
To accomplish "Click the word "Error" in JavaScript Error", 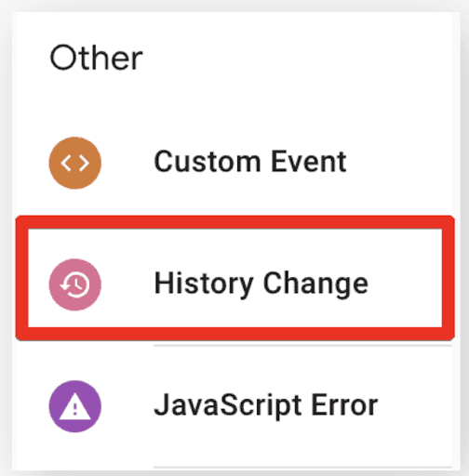I will (x=344, y=405).
